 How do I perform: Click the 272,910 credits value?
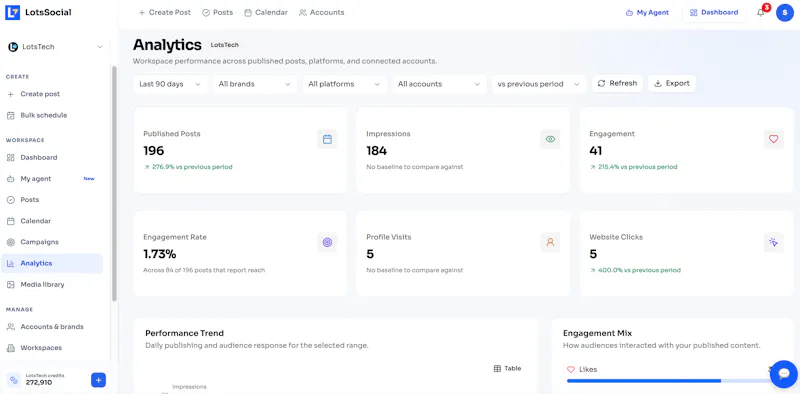pos(39,382)
